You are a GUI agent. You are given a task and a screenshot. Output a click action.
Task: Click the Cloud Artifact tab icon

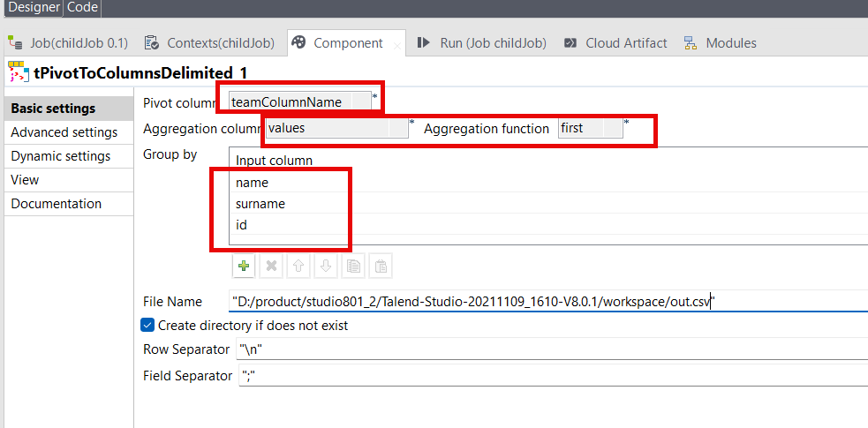[x=570, y=43]
